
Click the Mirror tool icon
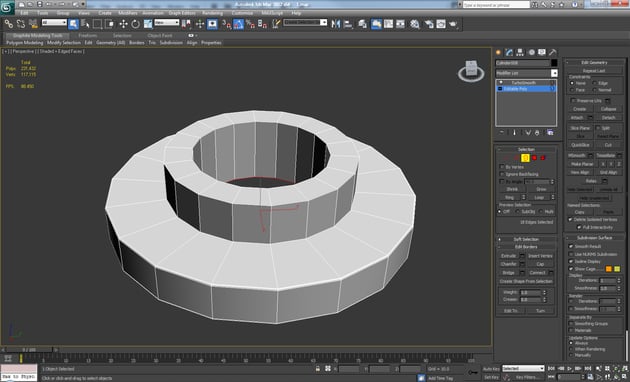coord(335,24)
